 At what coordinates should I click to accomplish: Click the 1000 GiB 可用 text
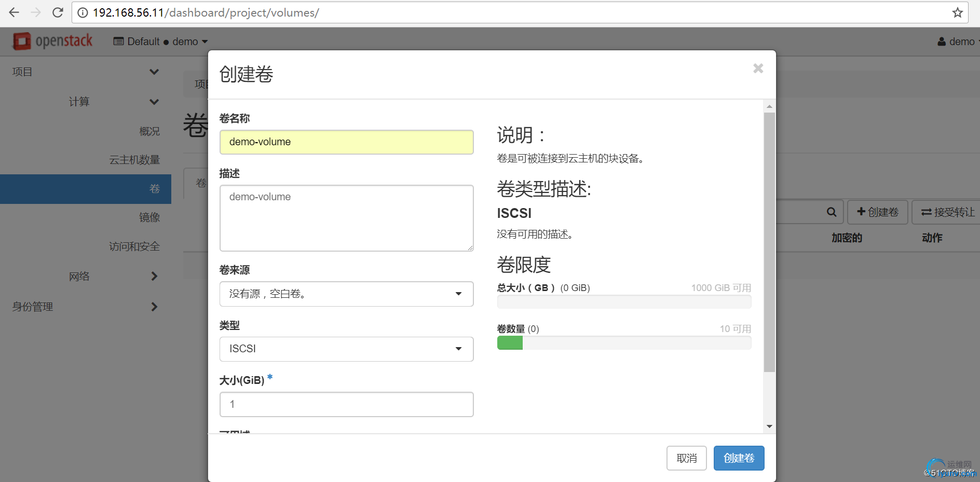pyautogui.click(x=721, y=288)
